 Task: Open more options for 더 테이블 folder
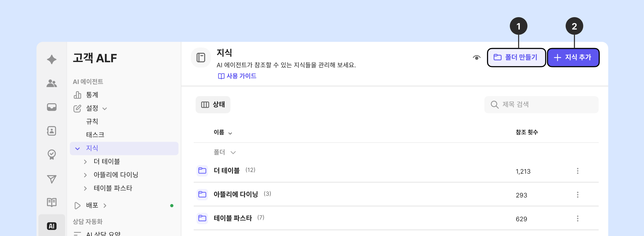pos(577,171)
